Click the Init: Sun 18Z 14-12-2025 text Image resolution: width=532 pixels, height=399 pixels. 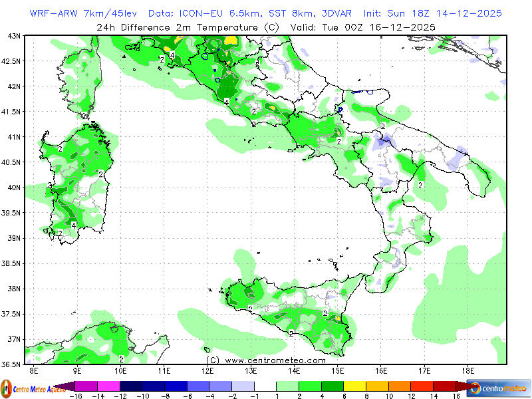432,13
